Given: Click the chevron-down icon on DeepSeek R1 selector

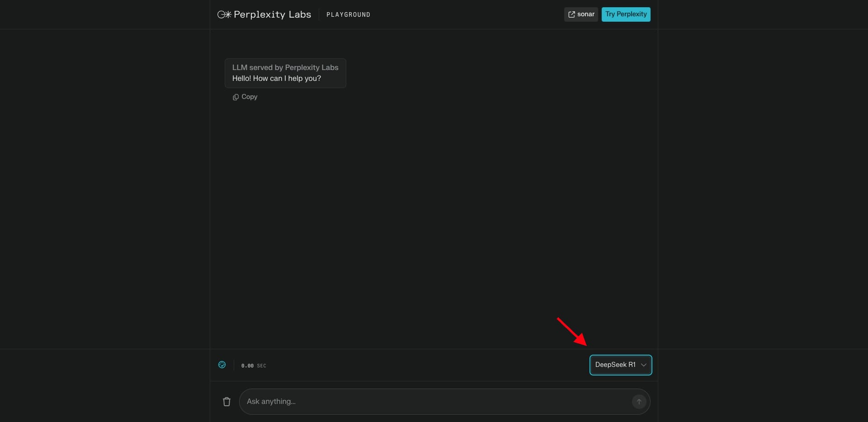Looking at the screenshot, I should point(644,365).
